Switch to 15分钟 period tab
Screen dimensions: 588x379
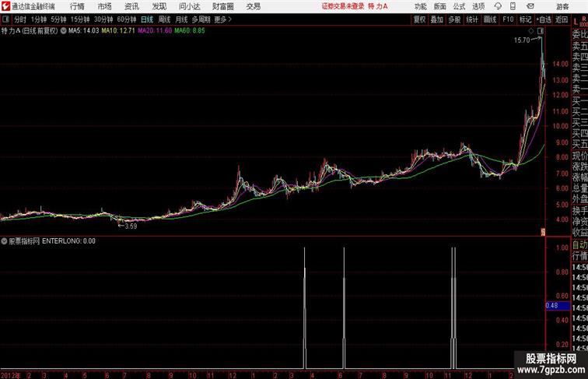80,19
